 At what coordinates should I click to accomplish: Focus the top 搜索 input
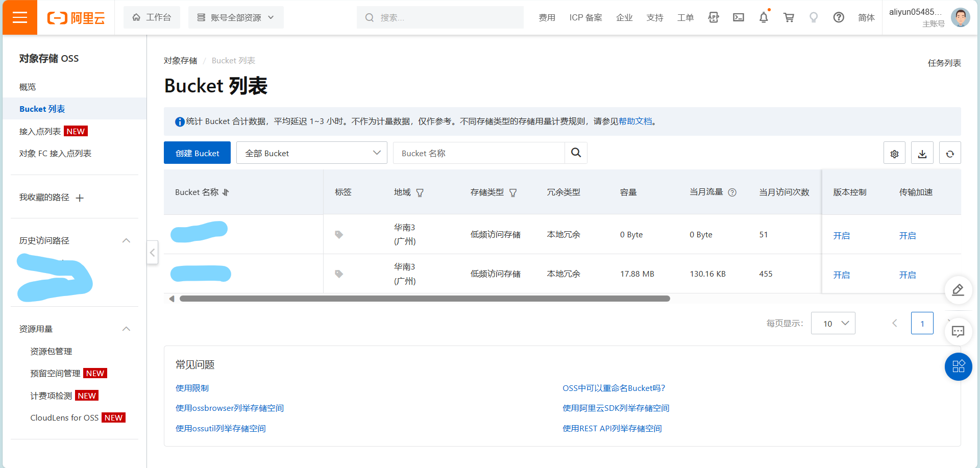pyautogui.click(x=440, y=17)
